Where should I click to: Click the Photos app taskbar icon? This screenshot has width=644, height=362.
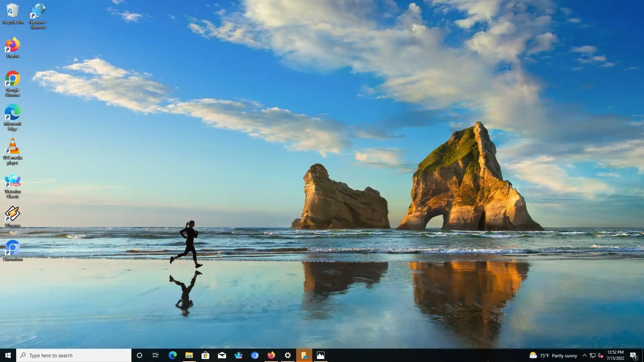point(321,355)
